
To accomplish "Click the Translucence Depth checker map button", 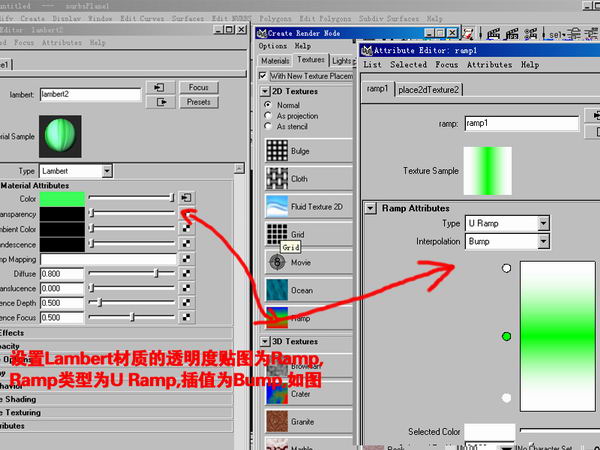I will pos(186,303).
